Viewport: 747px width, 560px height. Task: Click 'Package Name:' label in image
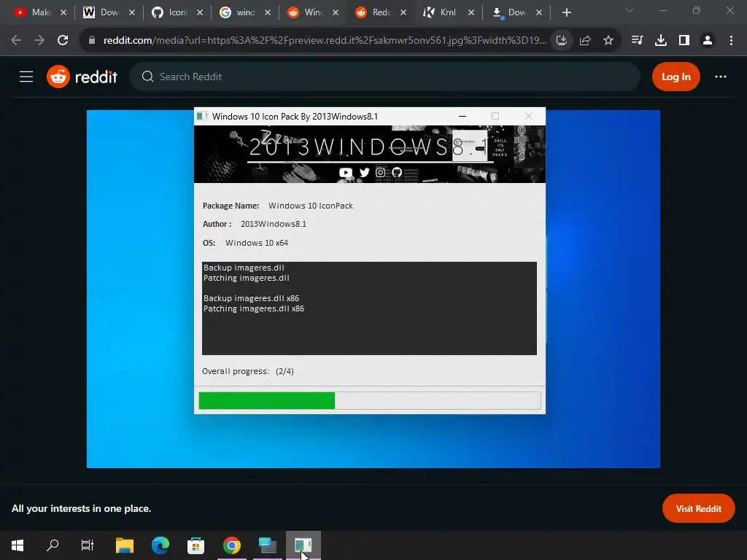pyautogui.click(x=231, y=206)
